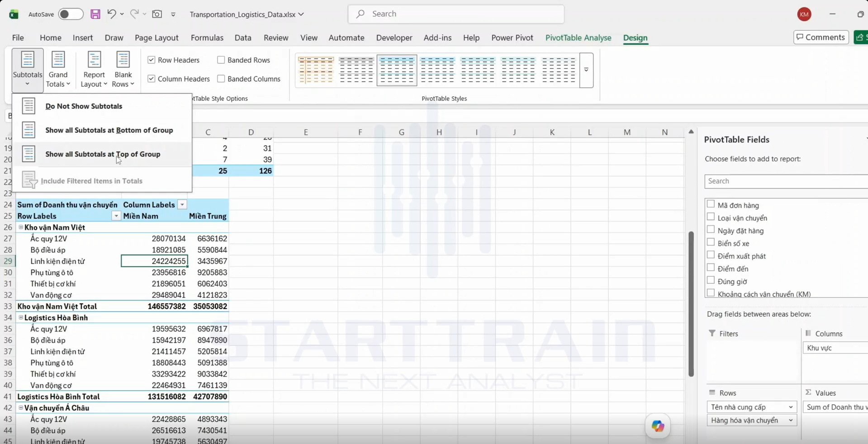This screenshot has width=868, height=444.
Task: Select Show all Subtotals at Top of Group
Action: 102,154
